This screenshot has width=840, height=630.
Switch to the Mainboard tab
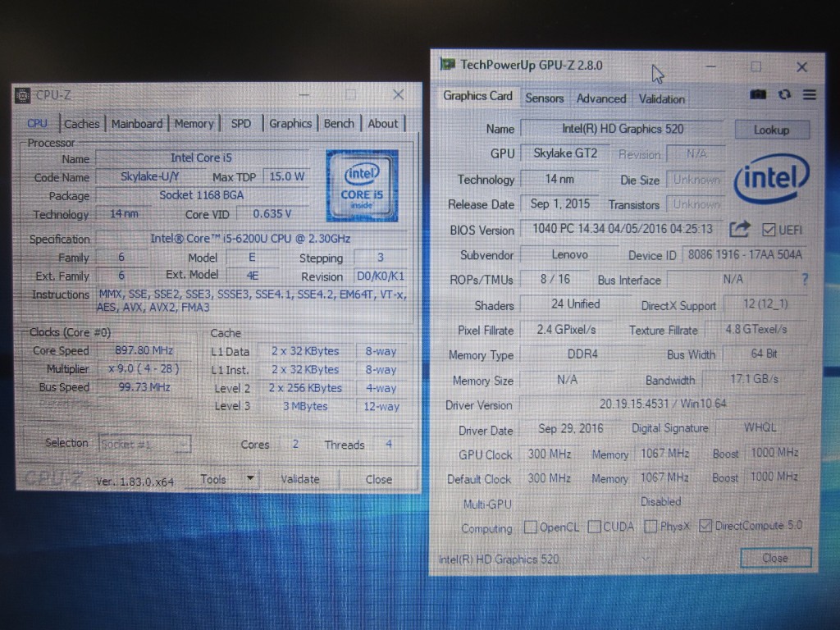(x=137, y=124)
